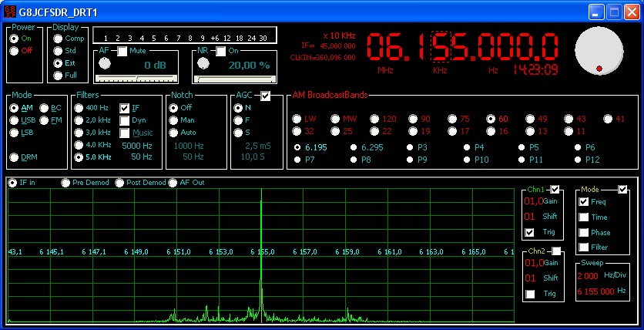Enable the NR On checkbox
The width and height of the screenshot is (644, 330).
[x=221, y=50]
